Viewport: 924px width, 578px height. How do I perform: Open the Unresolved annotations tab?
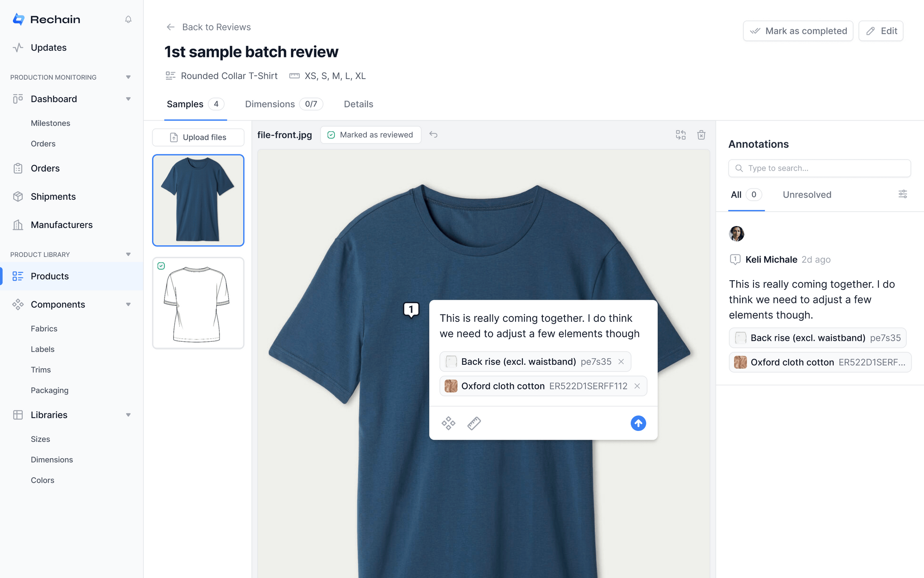point(807,195)
